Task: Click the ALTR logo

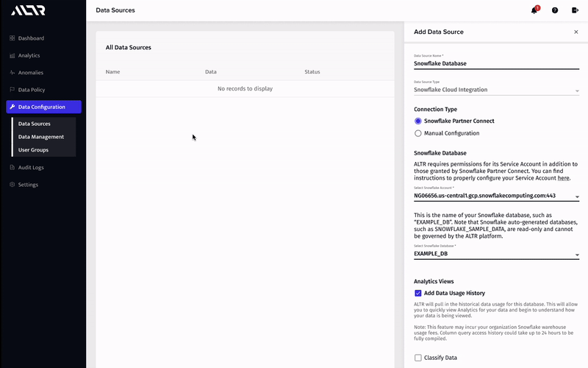Action: [28, 10]
